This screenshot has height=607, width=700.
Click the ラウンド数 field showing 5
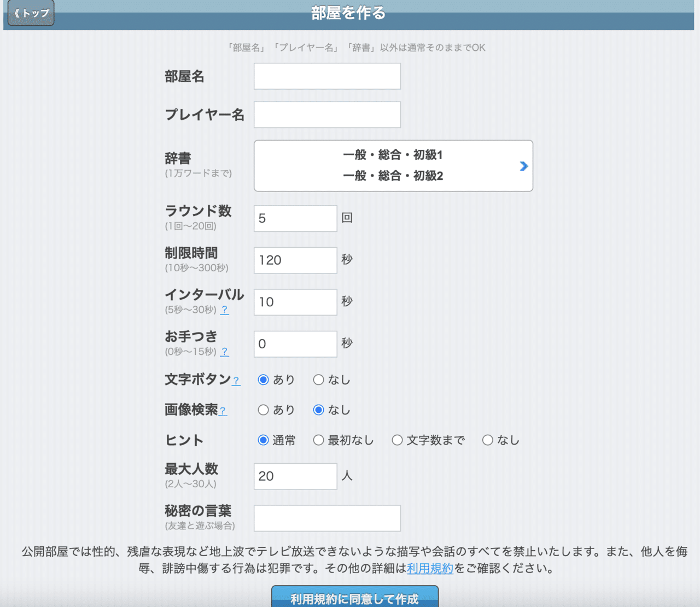(x=295, y=218)
